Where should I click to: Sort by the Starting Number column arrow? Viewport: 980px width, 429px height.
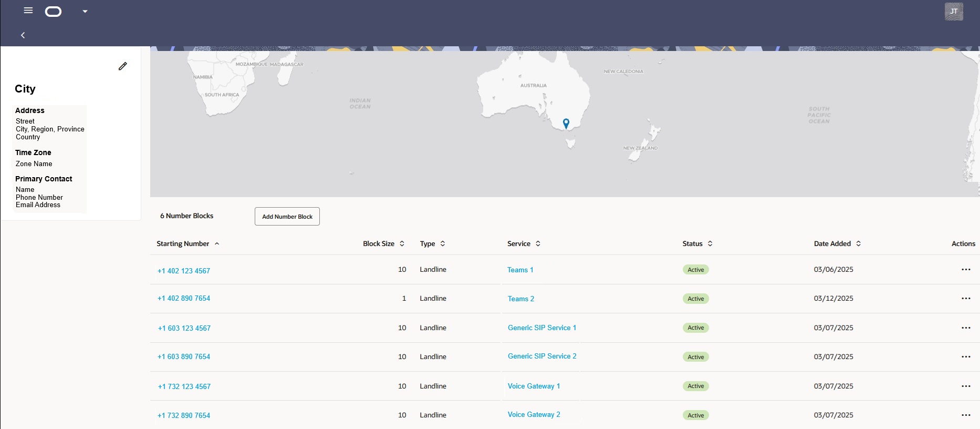tap(217, 244)
